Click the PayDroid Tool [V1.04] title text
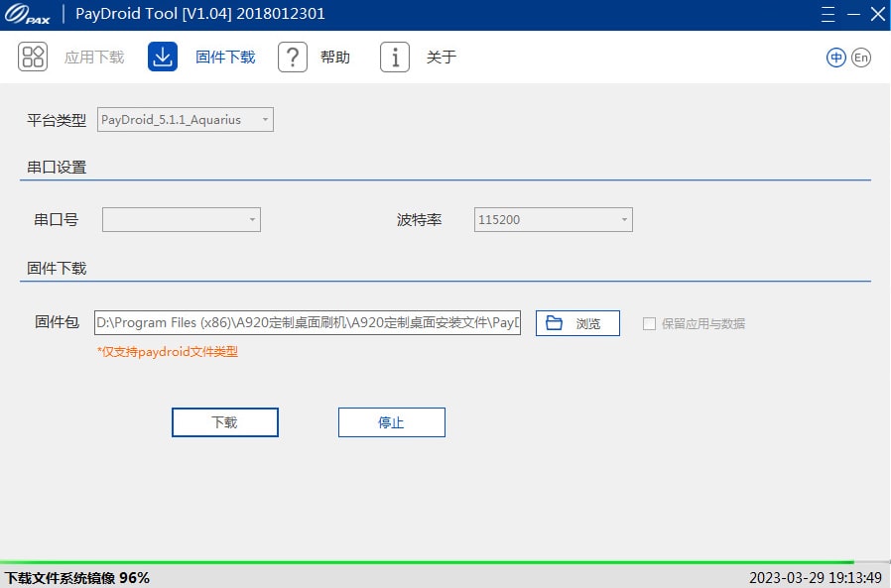The width and height of the screenshot is (891, 588). coord(200,14)
